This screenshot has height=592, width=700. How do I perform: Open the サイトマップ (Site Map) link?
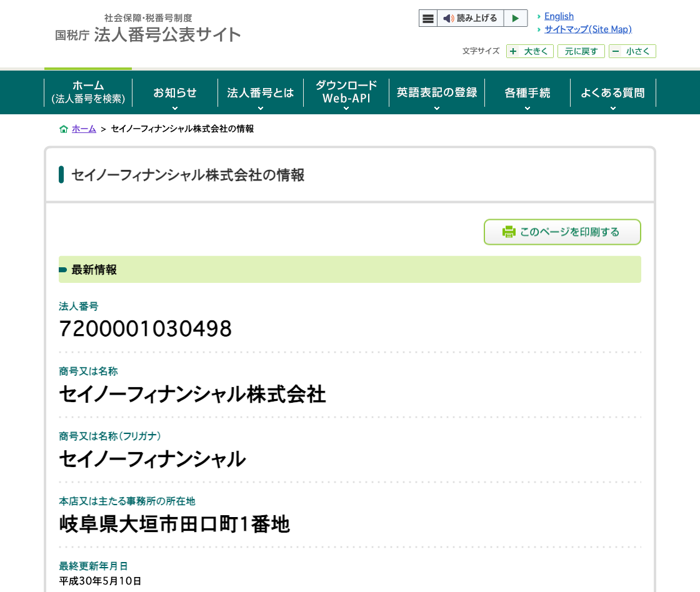[x=588, y=29]
